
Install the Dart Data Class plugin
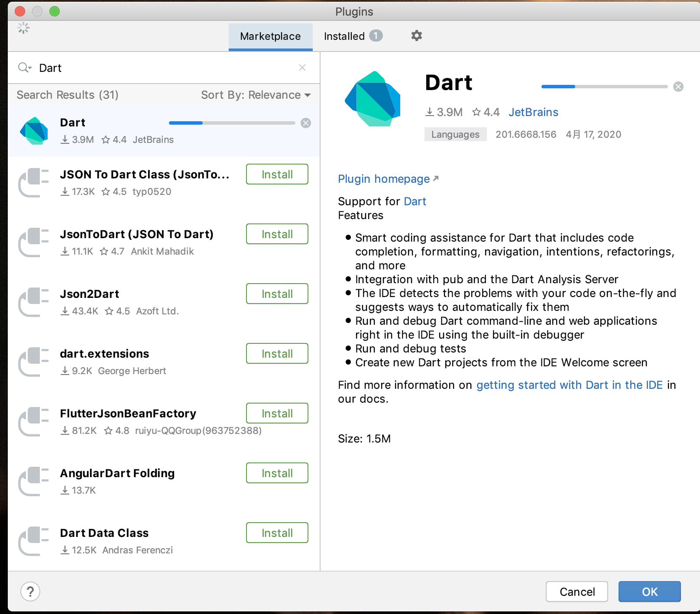(277, 533)
